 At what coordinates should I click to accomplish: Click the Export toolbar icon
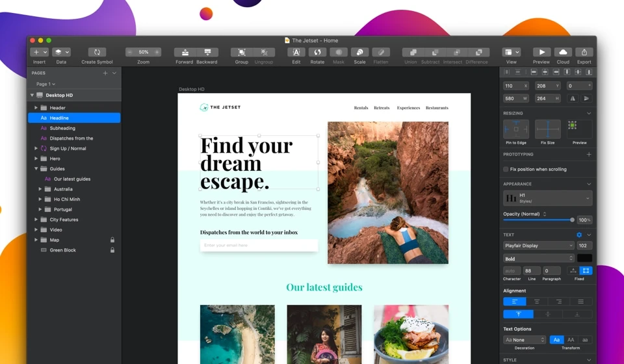pos(584,52)
